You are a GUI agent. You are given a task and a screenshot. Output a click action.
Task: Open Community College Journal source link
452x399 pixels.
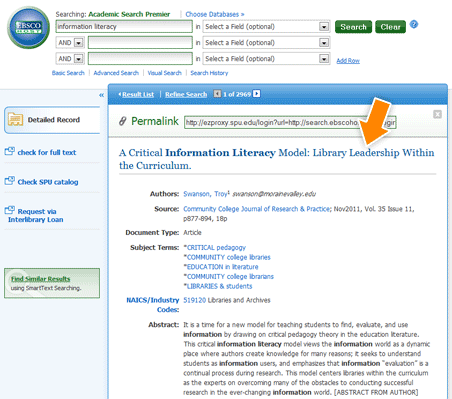257,209
